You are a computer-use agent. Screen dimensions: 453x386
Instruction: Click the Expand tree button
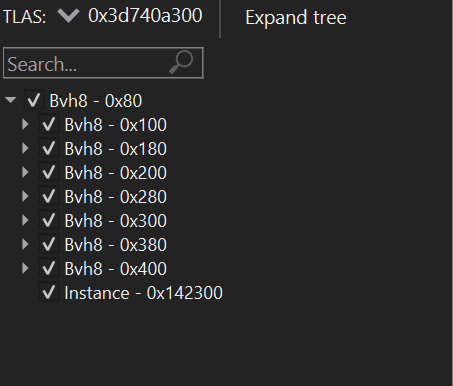coord(296,17)
